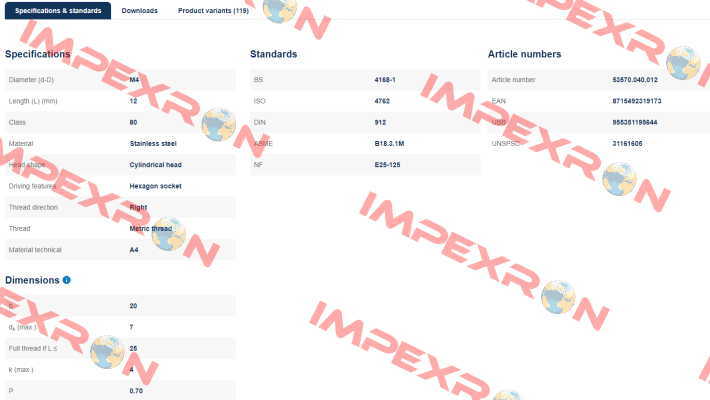
Task: Click the Length (L) (mm) value 12
Action: (x=133, y=101)
